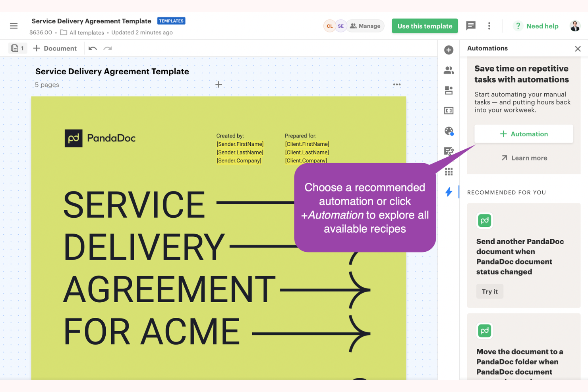Click the $636.00 document value
The image size is (588, 392).
tap(41, 33)
